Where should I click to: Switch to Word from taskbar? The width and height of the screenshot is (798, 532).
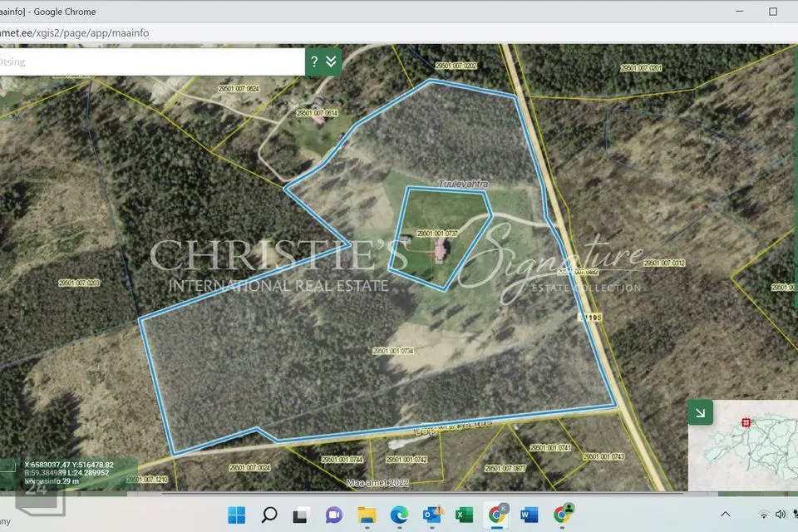530,515
